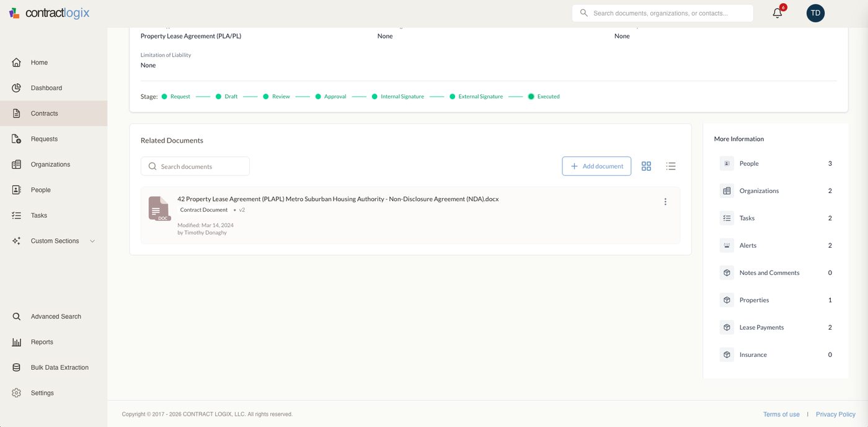Click the Organizations icon in More Information
The image size is (868, 427).
click(727, 191)
